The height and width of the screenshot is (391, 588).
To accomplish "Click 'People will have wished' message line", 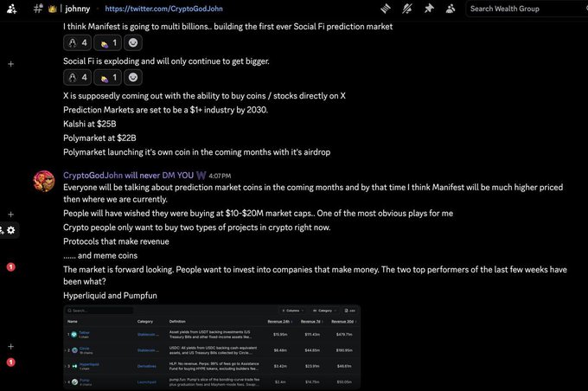I will [x=258, y=213].
